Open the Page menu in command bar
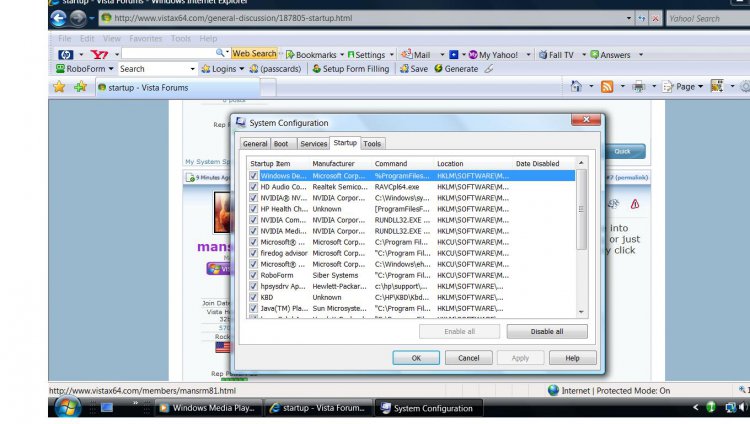The width and height of the screenshot is (750, 424). tap(683, 86)
